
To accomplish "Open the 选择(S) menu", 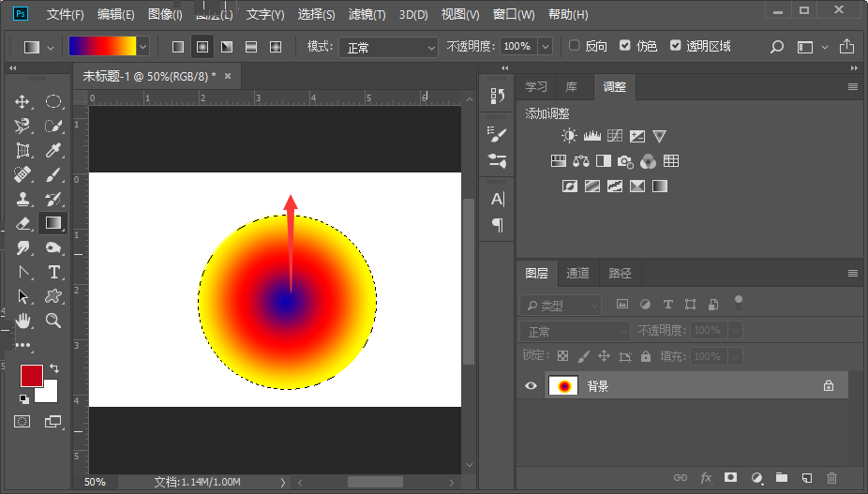I will [316, 14].
